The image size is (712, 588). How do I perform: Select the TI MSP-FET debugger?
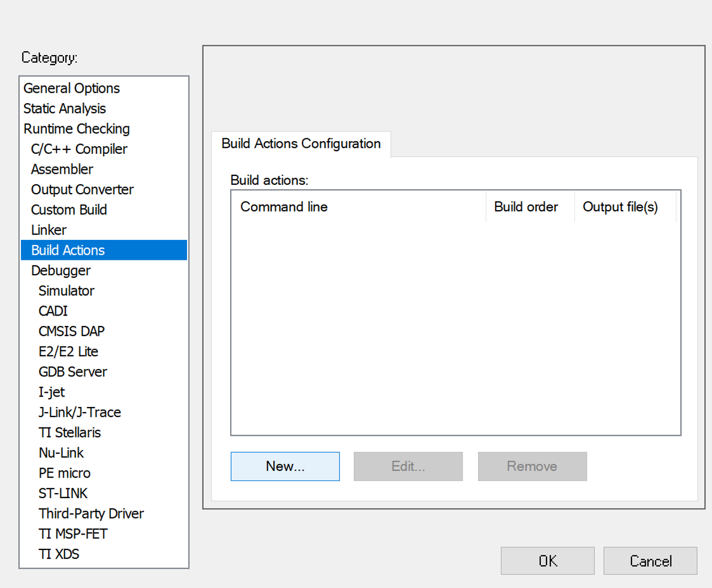pyautogui.click(x=72, y=533)
